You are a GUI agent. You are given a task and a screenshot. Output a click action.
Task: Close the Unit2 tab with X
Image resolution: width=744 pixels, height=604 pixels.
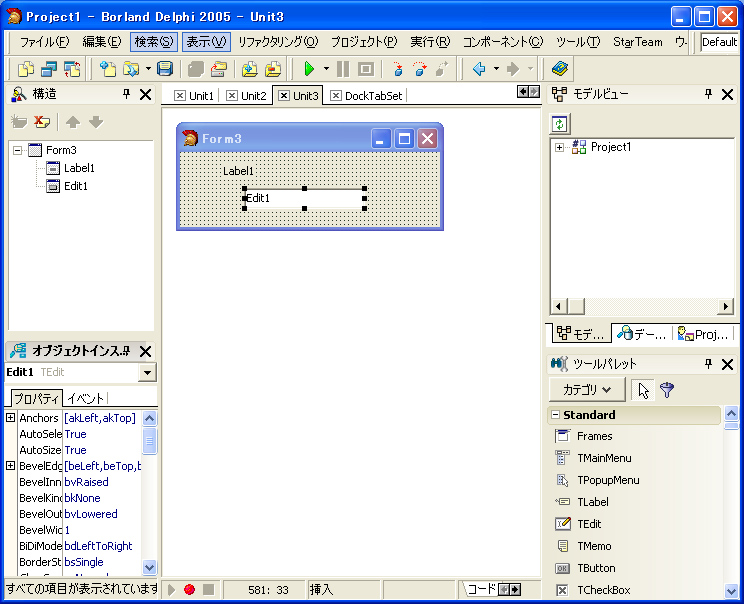[232, 96]
